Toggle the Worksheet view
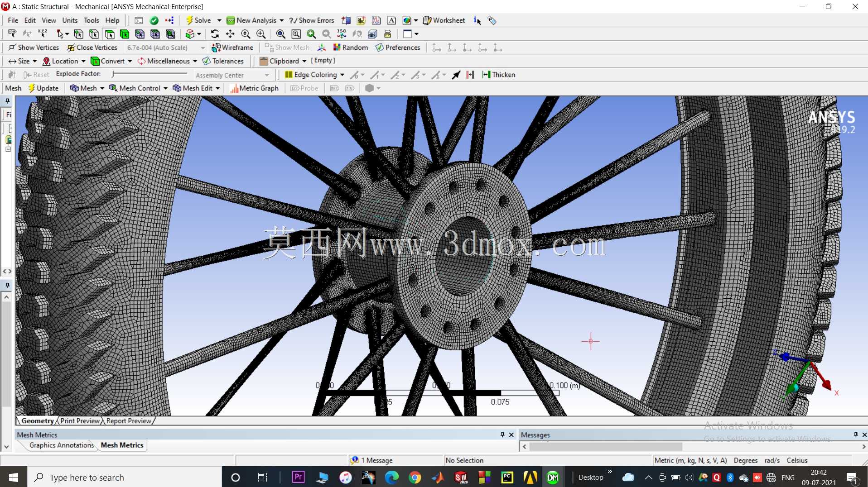Screen dimensions: 868x487 pos(444,20)
